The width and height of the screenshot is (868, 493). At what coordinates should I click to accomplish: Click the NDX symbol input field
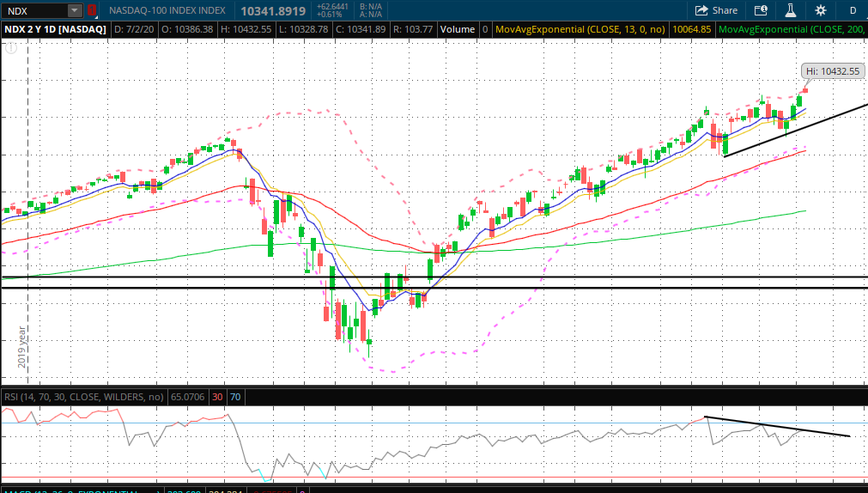(x=34, y=10)
